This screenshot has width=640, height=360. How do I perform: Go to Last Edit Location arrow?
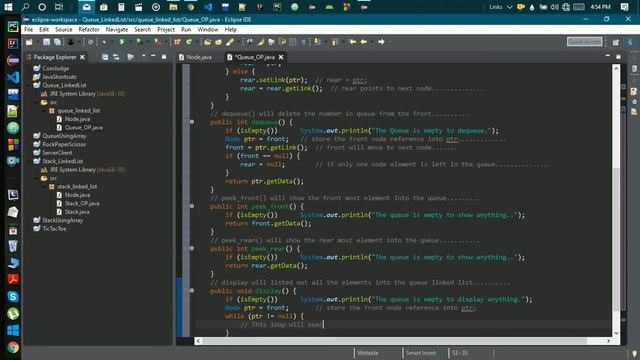353,42
